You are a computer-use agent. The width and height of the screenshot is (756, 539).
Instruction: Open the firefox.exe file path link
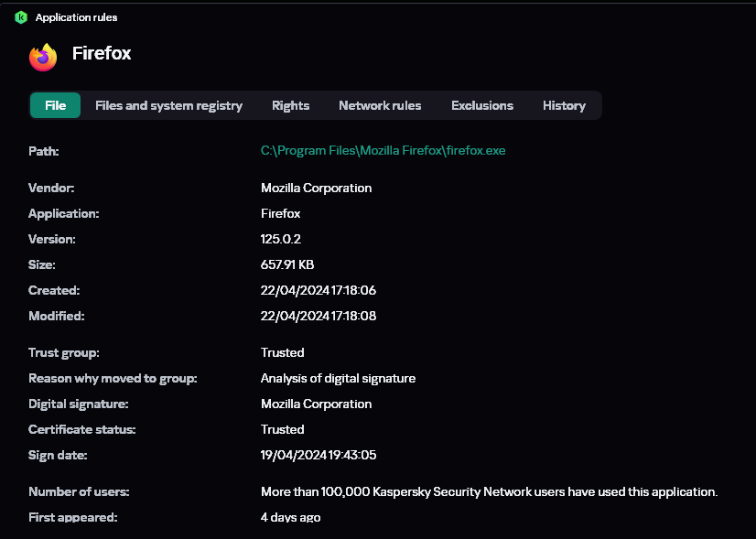tap(383, 151)
